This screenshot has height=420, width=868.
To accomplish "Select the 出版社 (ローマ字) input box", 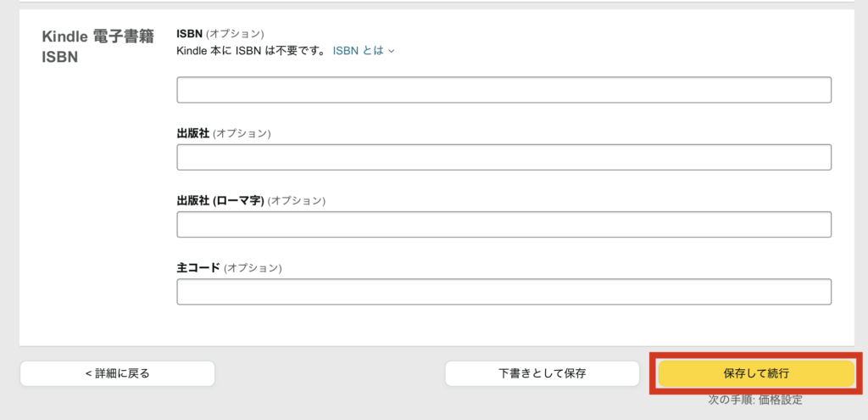I will pyautogui.click(x=504, y=224).
